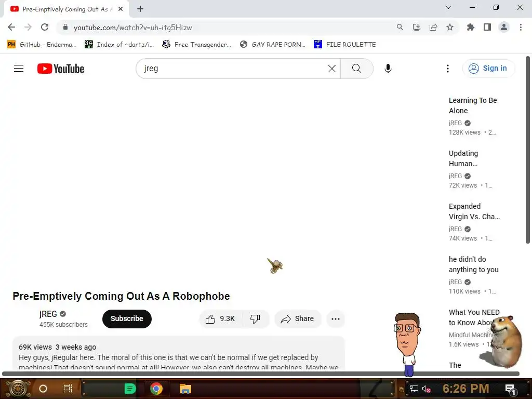Open network icon in system tray
532x399 pixels.
pyautogui.click(x=414, y=389)
